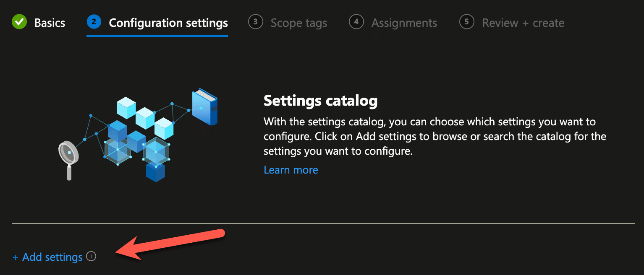
Task: Open the Scope tags step
Action: 299,22
